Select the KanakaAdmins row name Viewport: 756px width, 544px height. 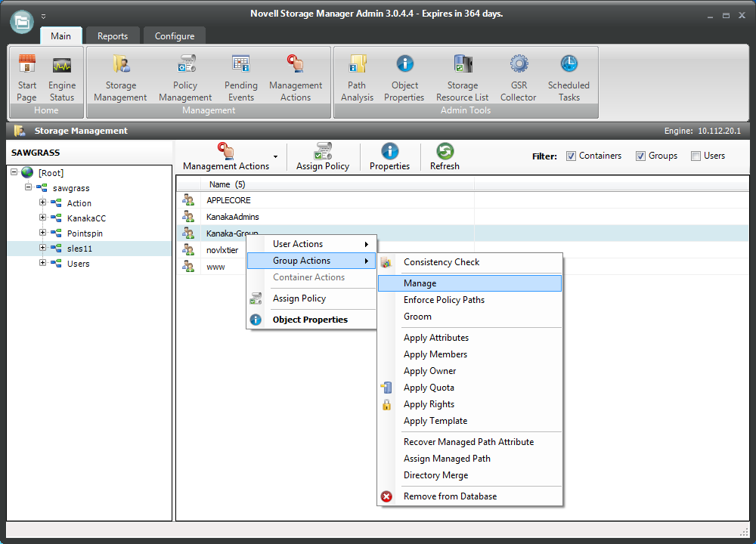pos(233,217)
